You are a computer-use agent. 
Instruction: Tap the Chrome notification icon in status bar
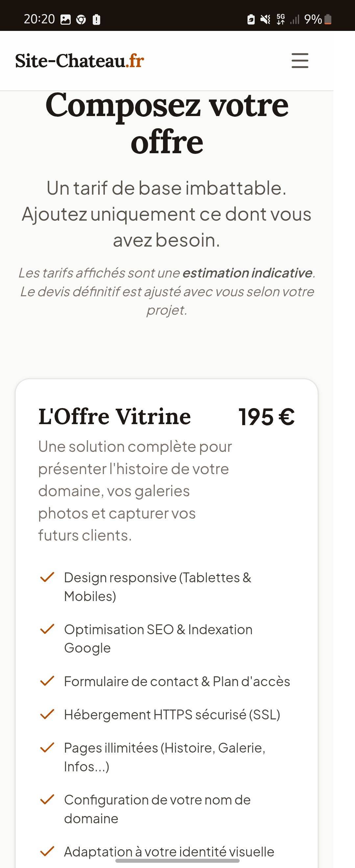[x=81, y=20]
